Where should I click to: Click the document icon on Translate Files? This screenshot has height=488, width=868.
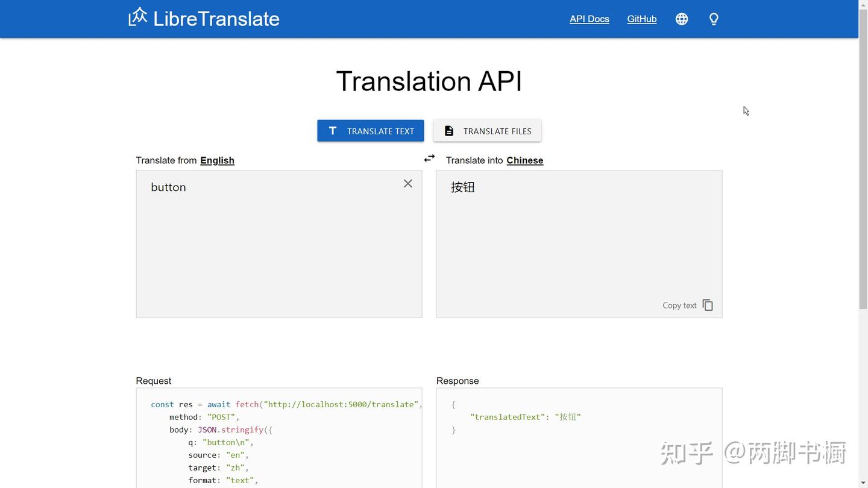pyautogui.click(x=449, y=131)
